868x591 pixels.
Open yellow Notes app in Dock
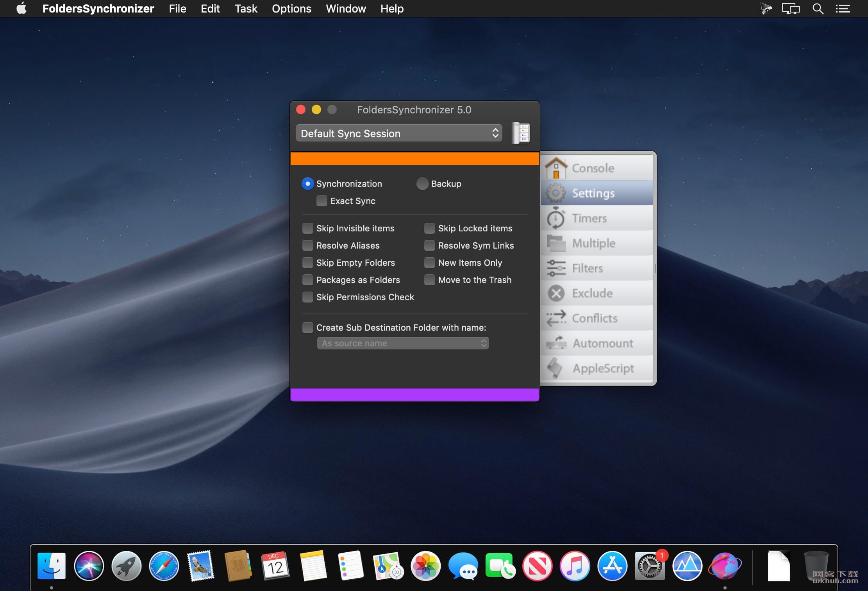(313, 566)
